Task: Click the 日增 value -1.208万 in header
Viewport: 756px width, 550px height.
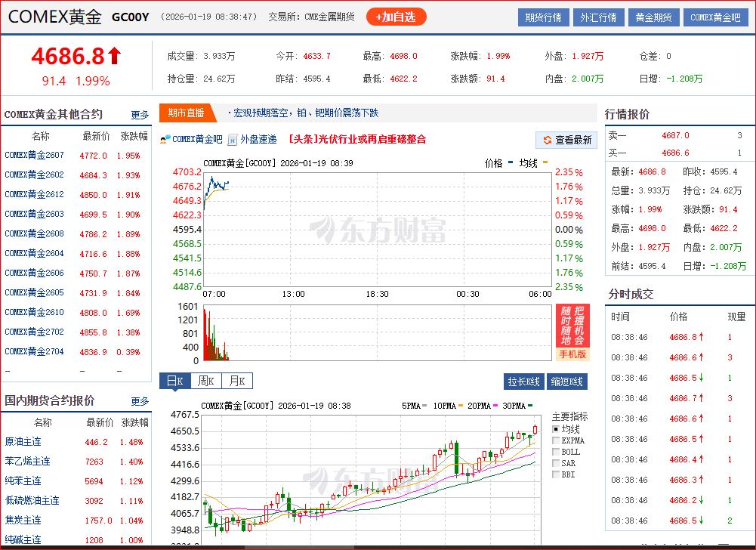Action: (x=685, y=79)
